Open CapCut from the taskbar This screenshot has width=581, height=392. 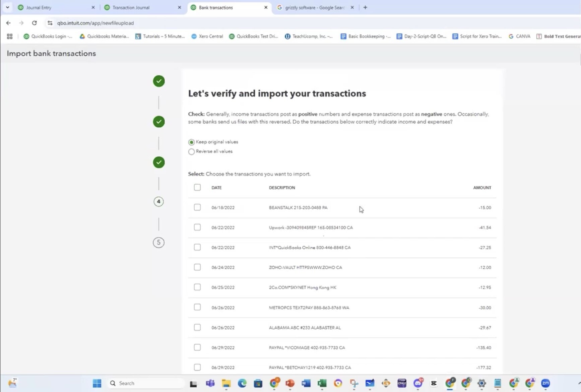[x=434, y=383]
